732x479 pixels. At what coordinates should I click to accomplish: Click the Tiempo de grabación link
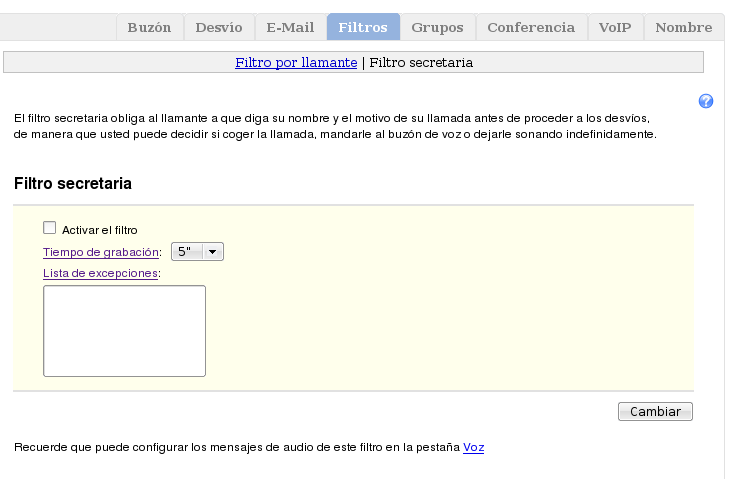(101, 252)
